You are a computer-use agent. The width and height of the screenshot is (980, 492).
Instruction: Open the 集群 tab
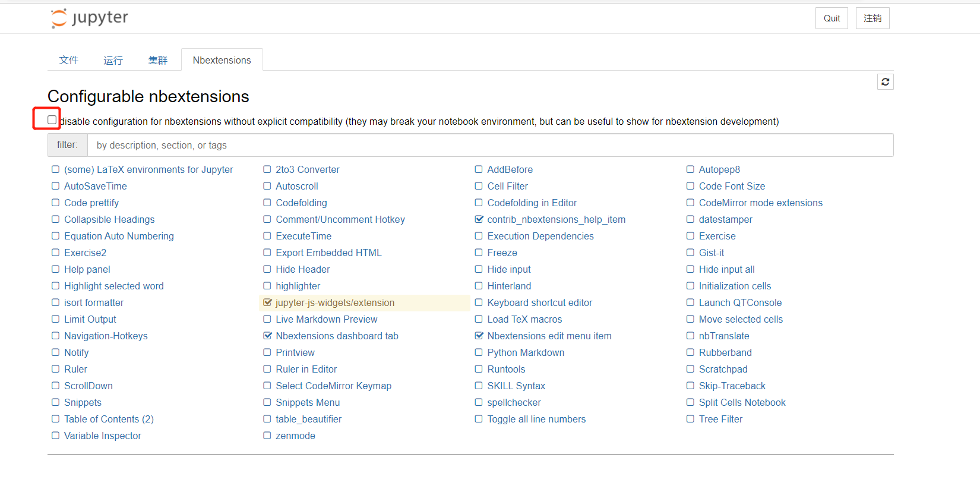pos(158,60)
